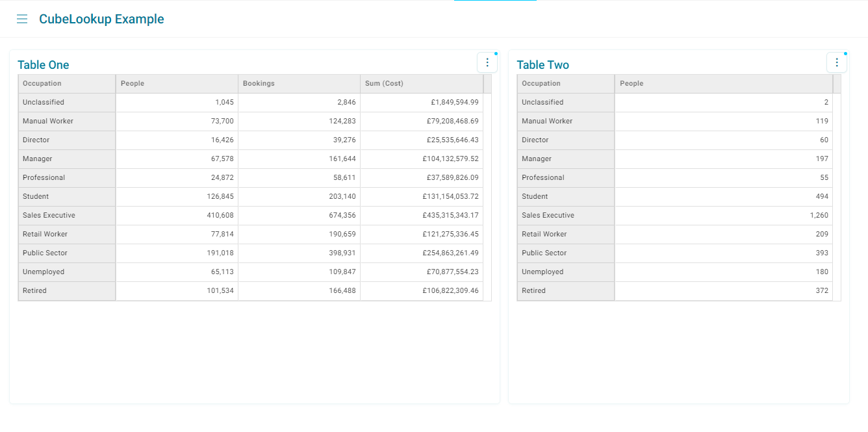Click the People value 191,018
The image size is (868, 432).
coord(177,253)
